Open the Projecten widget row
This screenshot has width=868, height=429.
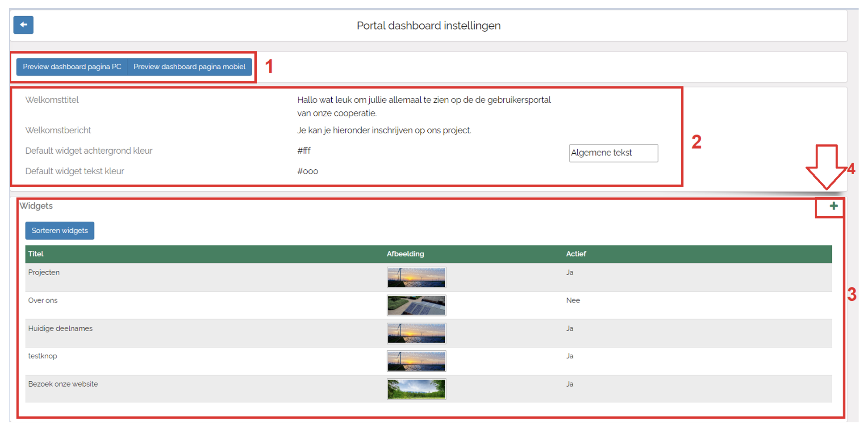(x=44, y=273)
